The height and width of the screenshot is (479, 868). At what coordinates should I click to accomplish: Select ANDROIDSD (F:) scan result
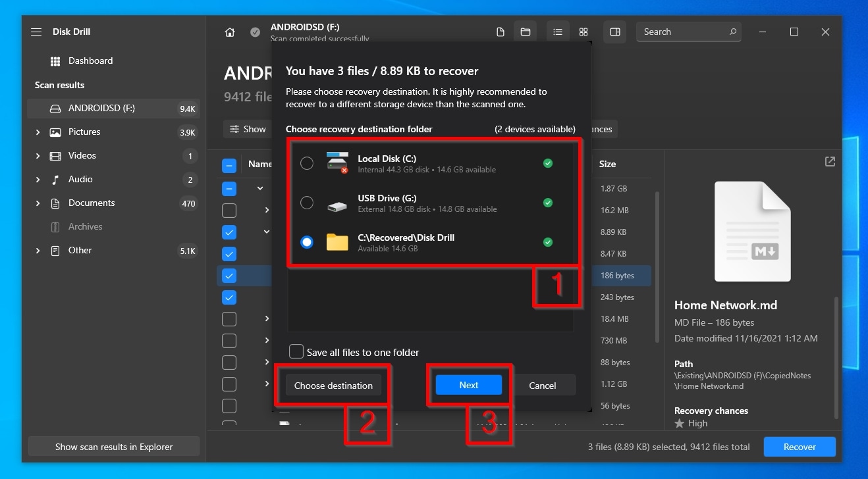pyautogui.click(x=113, y=109)
